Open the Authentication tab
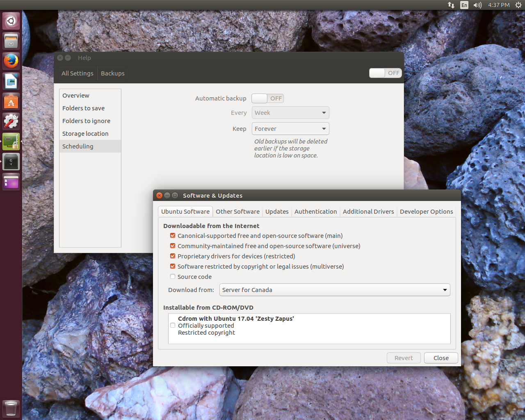The height and width of the screenshot is (420, 525). coord(315,212)
